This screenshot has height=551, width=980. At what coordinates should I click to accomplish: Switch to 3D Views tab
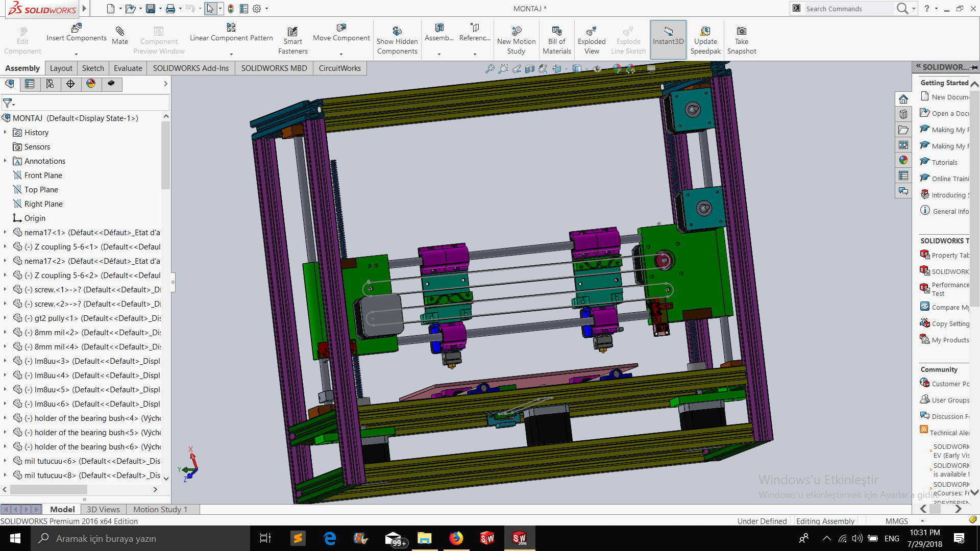tap(103, 509)
